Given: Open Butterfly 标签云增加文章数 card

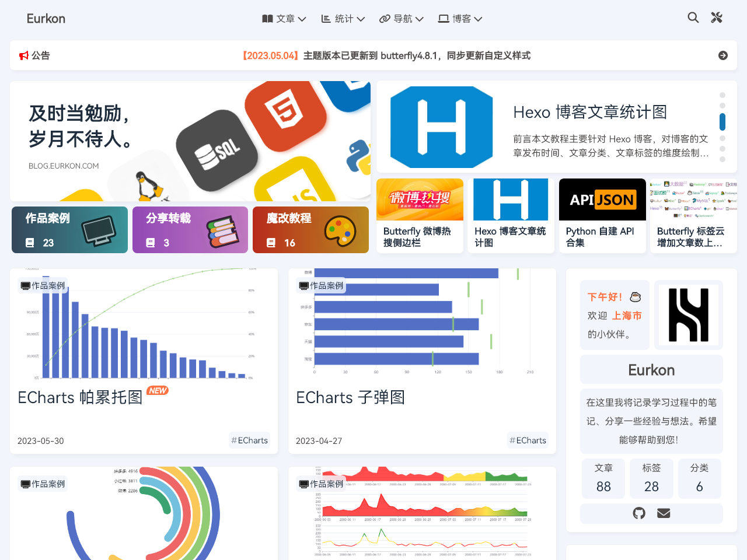Looking at the screenshot, I should 694,216.
